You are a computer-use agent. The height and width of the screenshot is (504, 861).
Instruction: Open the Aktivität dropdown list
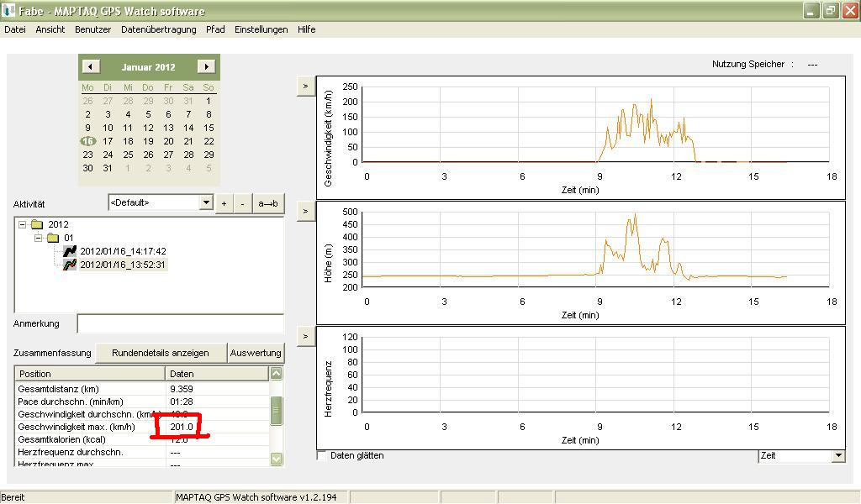point(206,202)
